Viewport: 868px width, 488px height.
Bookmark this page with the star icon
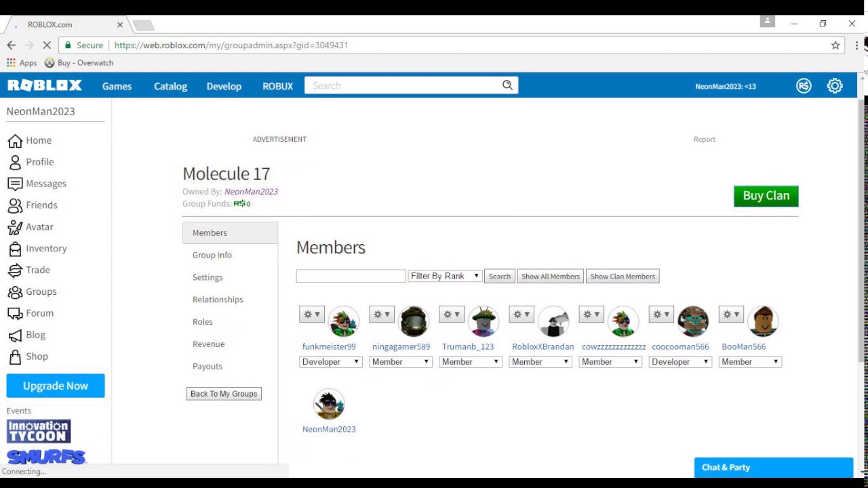(835, 45)
